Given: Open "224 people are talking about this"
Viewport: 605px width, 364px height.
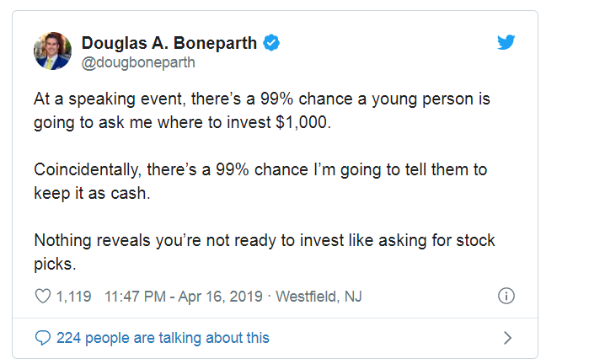Looking at the screenshot, I should 163,338.
